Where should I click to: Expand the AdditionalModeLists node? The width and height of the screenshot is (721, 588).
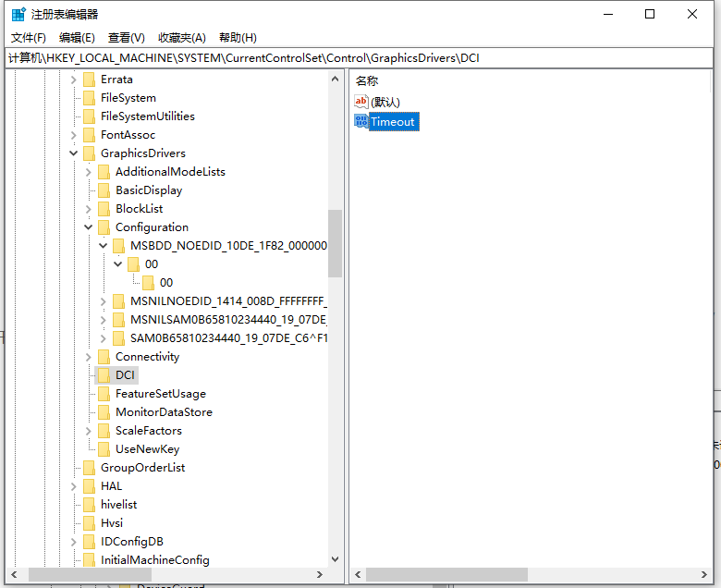(89, 172)
